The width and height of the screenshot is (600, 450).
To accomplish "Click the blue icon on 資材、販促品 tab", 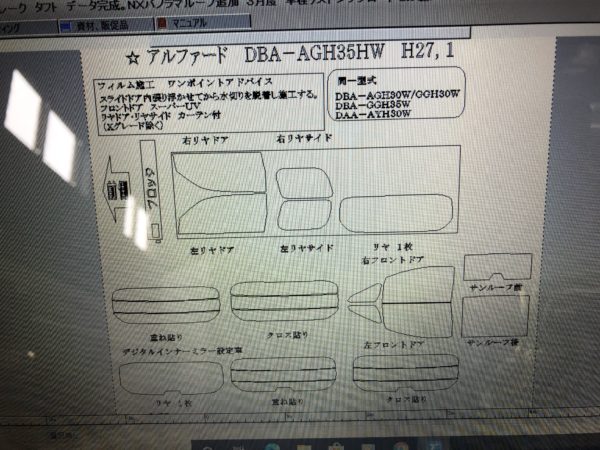I will point(66,26).
